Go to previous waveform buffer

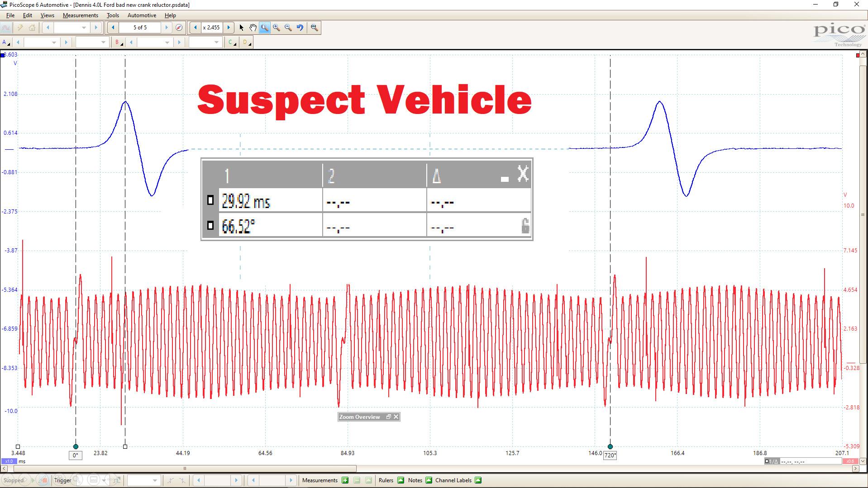pos(113,28)
